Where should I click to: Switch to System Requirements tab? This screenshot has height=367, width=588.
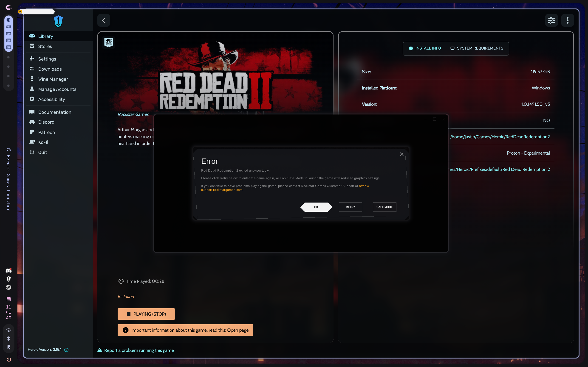tap(477, 48)
